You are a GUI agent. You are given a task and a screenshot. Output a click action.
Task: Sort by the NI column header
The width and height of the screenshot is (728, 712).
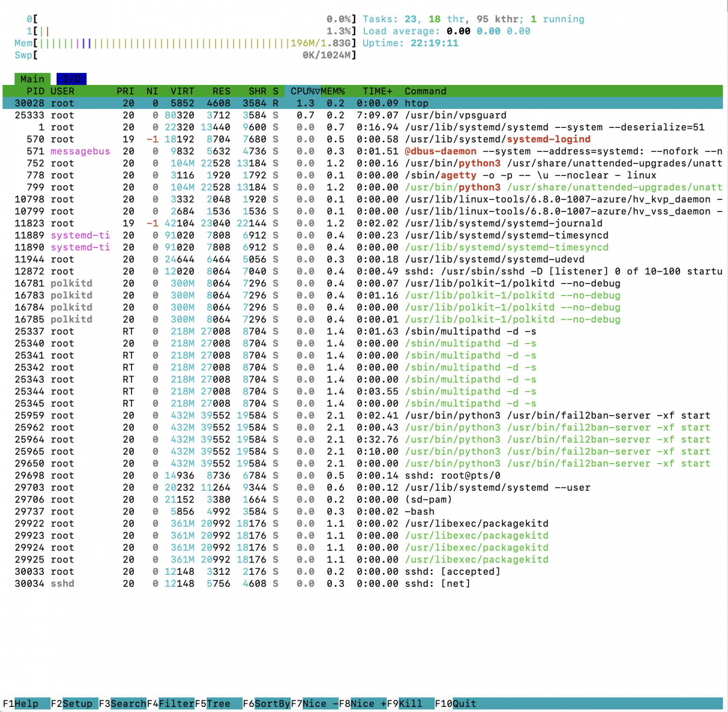click(152, 91)
